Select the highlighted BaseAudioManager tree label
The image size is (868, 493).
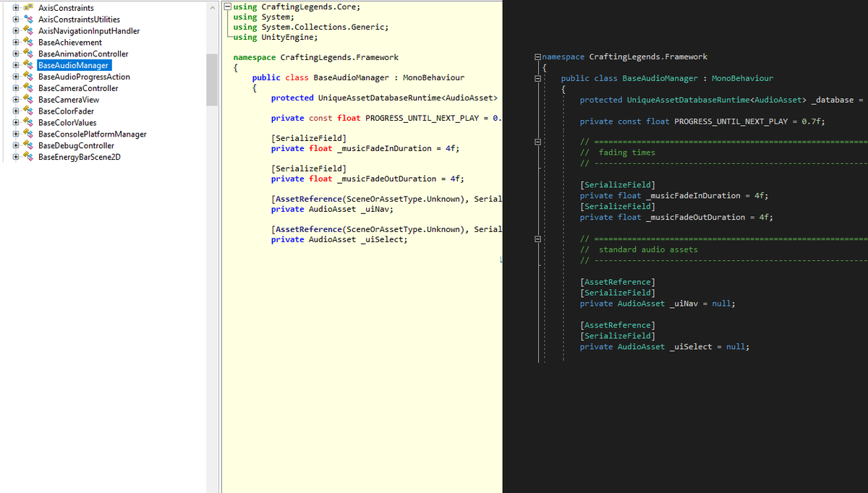tap(74, 65)
